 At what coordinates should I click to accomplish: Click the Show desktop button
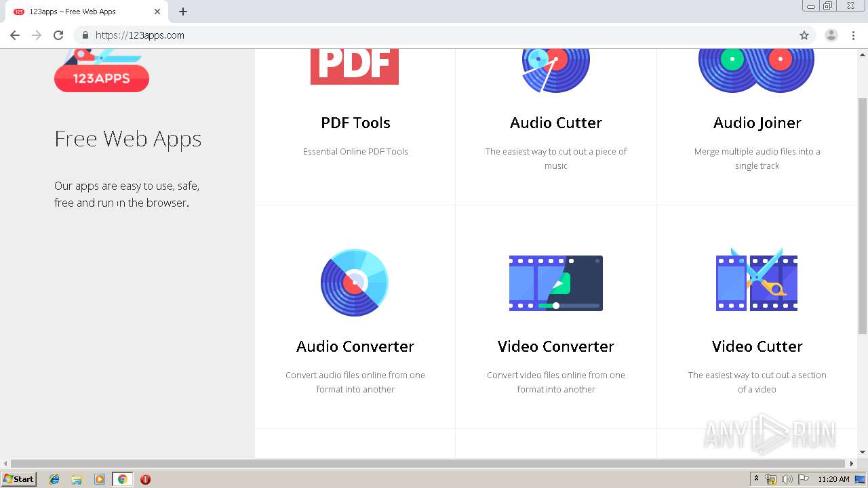(x=861, y=479)
